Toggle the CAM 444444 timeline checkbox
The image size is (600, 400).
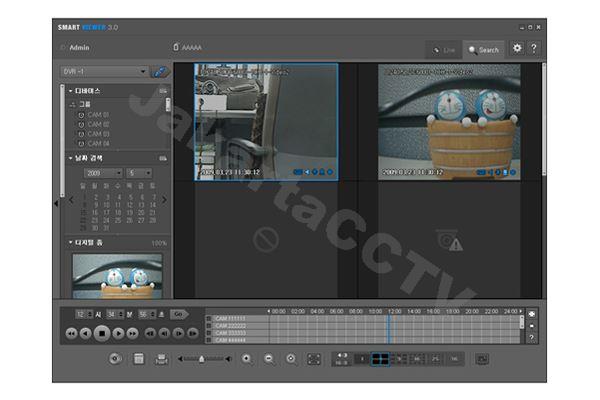(x=209, y=340)
